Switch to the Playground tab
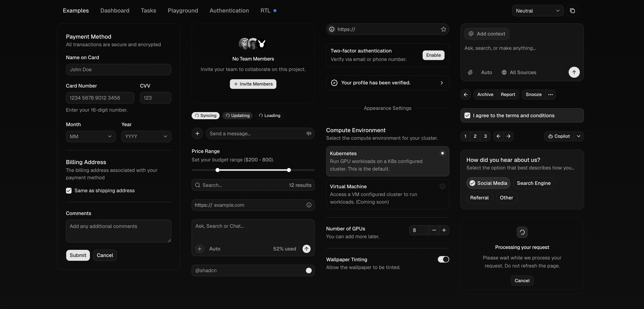The height and width of the screenshot is (309, 644). [183, 10]
